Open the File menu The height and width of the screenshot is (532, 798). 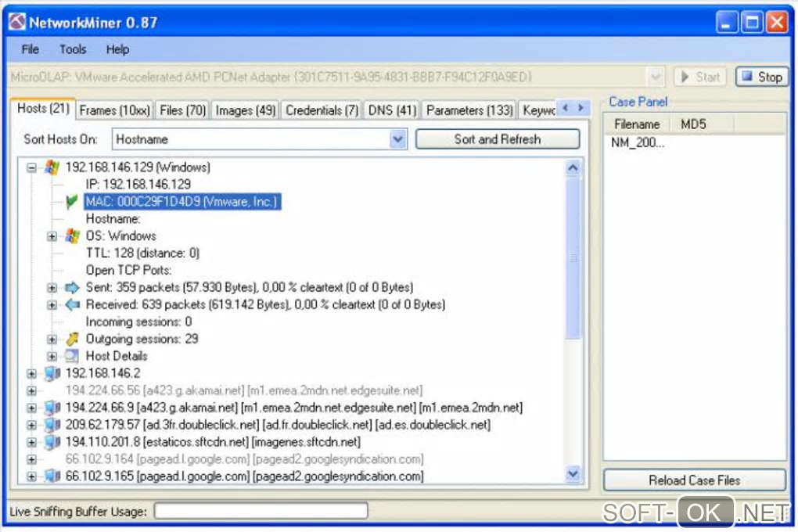tap(30, 49)
